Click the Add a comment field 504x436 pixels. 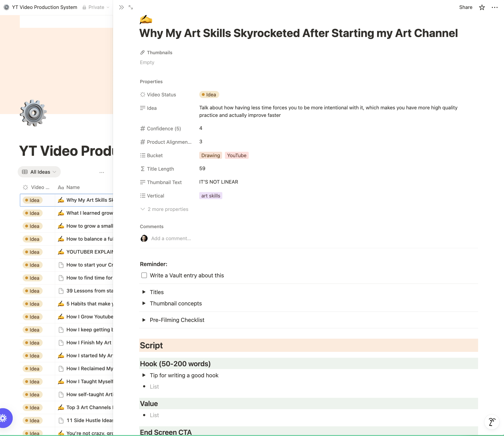[171, 238]
